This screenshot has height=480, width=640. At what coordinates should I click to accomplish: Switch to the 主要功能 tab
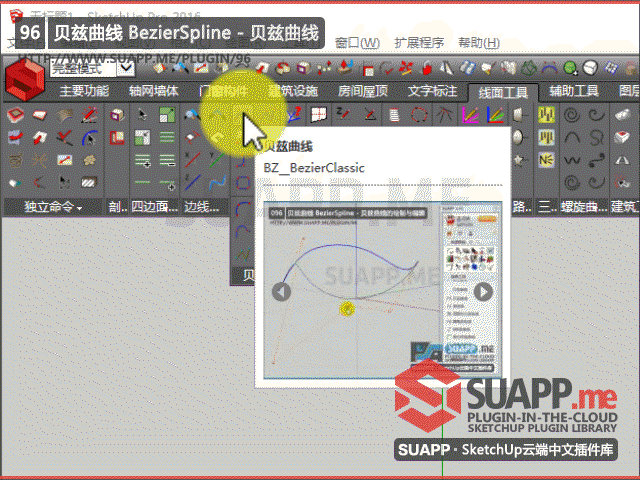pos(84,91)
